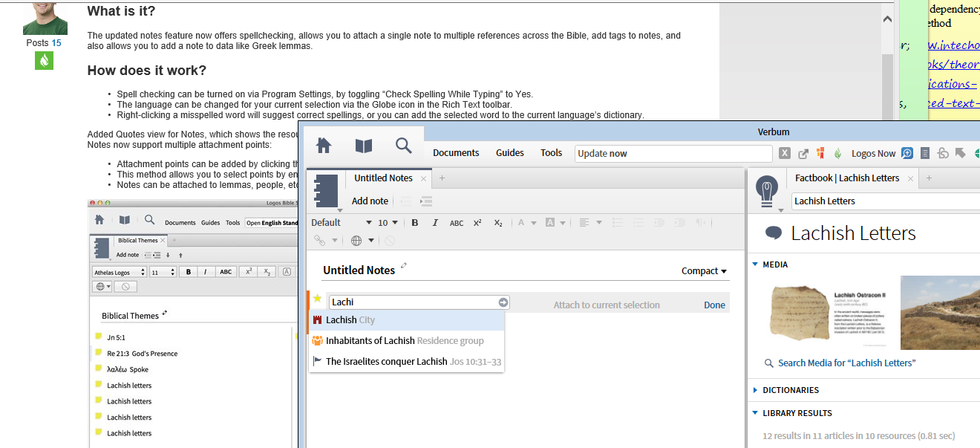
Task: Close the Factbook Lachish Letters tab
Action: point(910,178)
